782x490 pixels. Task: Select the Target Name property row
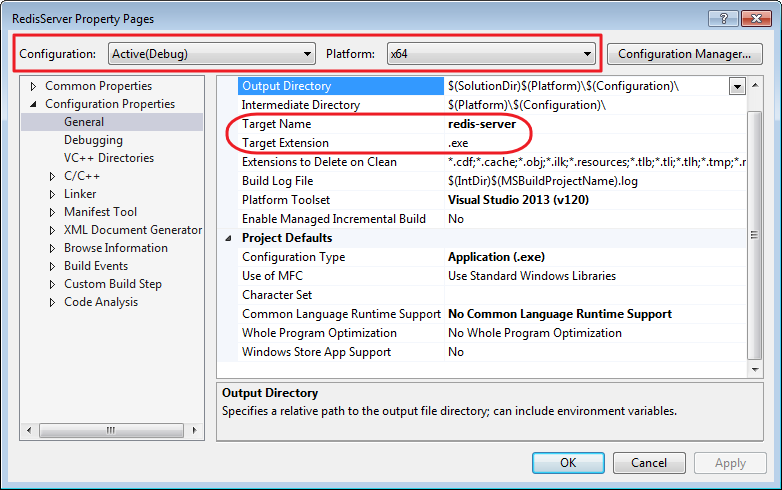point(277,124)
